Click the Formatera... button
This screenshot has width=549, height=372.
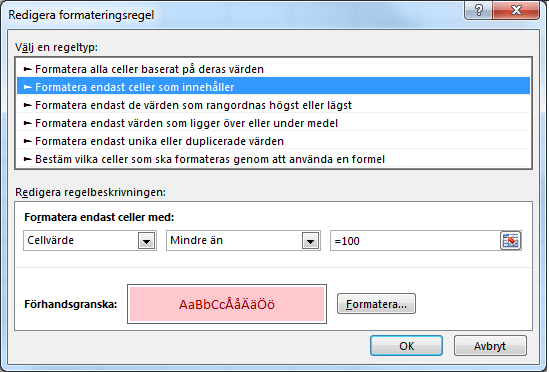[376, 304]
